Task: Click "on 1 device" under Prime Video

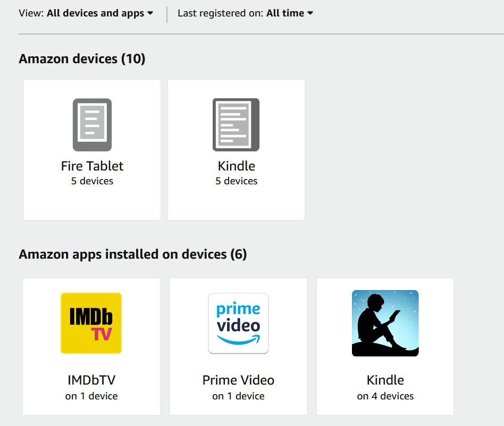Action: click(x=238, y=396)
